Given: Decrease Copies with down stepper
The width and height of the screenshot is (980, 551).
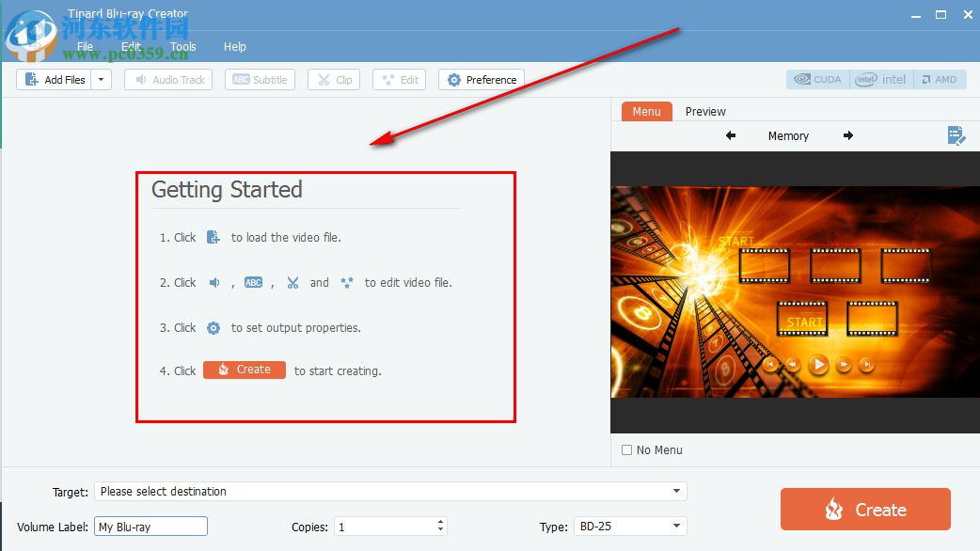Looking at the screenshot, I should point(441,531).
